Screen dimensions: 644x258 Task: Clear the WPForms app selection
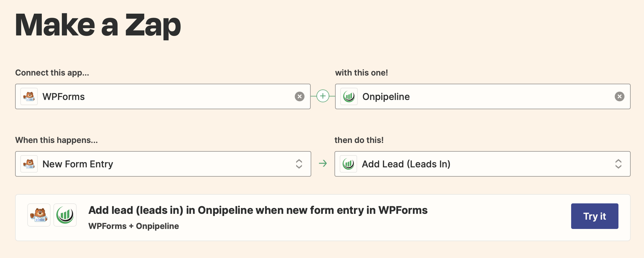pos(300,96)
